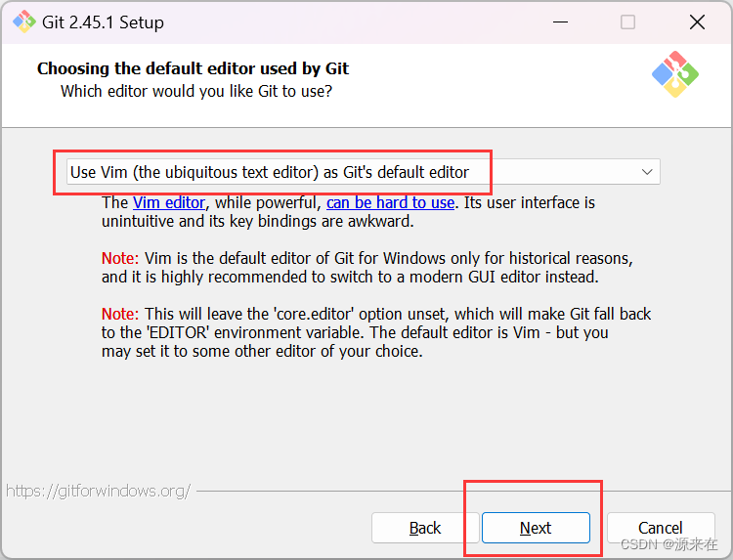Click the "Choosing the default editor used by Git" heading
Image resolution: width=733 pixels, height=560 pixels.
pos(193,68)
